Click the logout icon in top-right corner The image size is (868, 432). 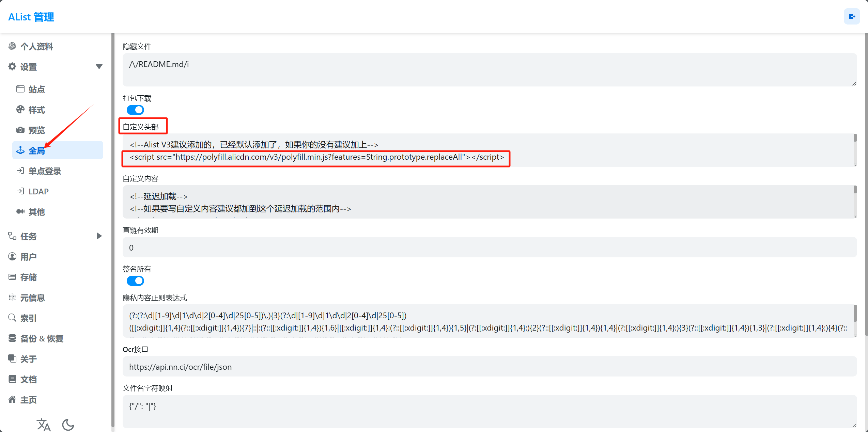(x=852, y=17)
